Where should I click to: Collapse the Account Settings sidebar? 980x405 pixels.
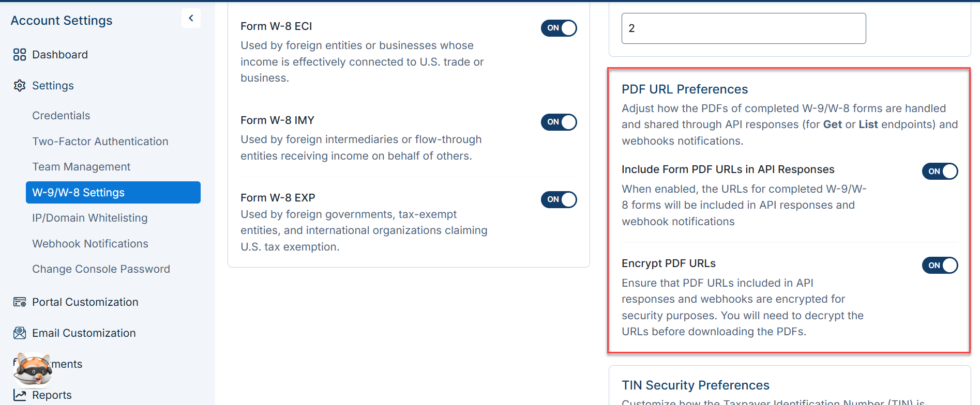[x=191, y=19]
